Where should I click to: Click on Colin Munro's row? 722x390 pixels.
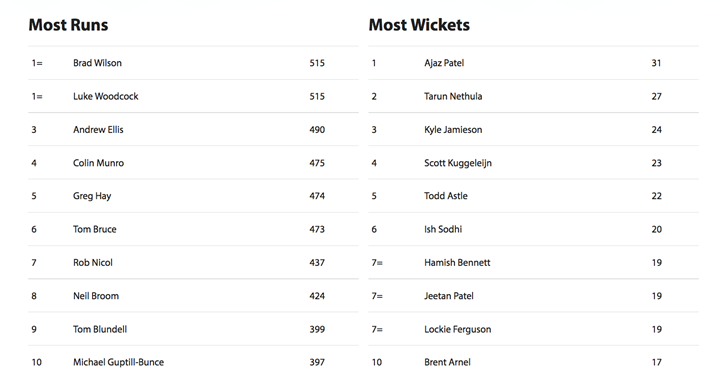click(x=193, y=163)
